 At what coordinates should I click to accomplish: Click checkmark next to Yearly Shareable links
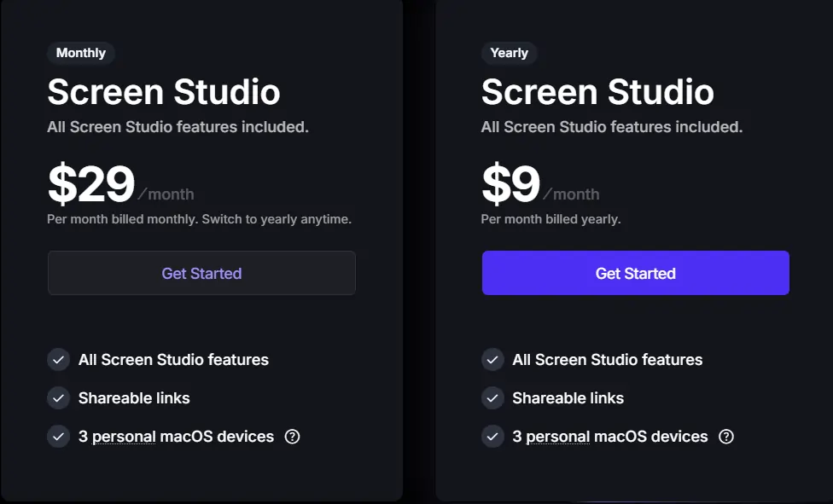click(492, 398)
